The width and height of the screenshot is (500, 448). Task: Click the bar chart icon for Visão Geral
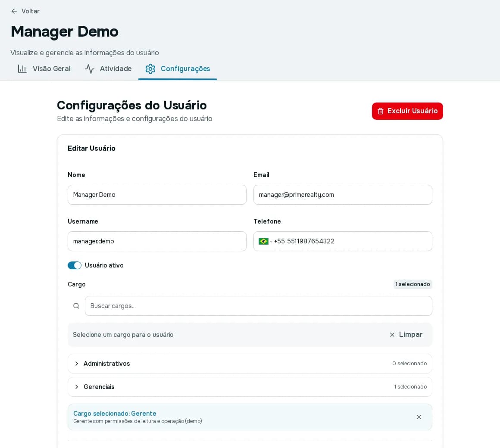[x=22, y=69]
